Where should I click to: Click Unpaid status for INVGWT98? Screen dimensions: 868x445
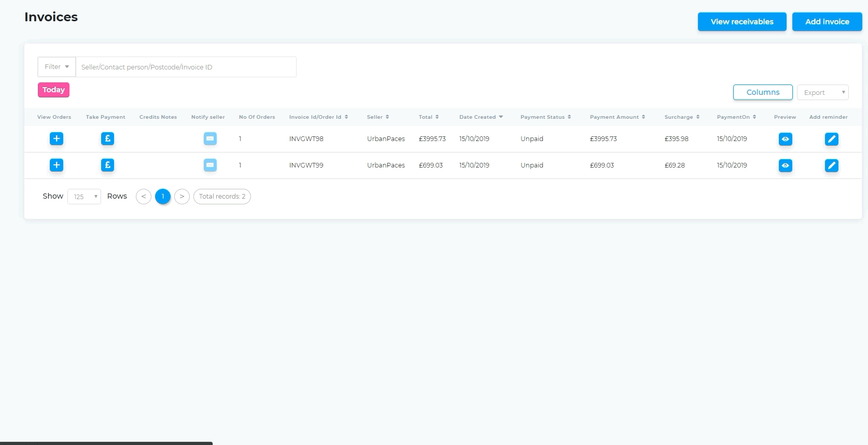pyautogui.click(x=532, y=139)
